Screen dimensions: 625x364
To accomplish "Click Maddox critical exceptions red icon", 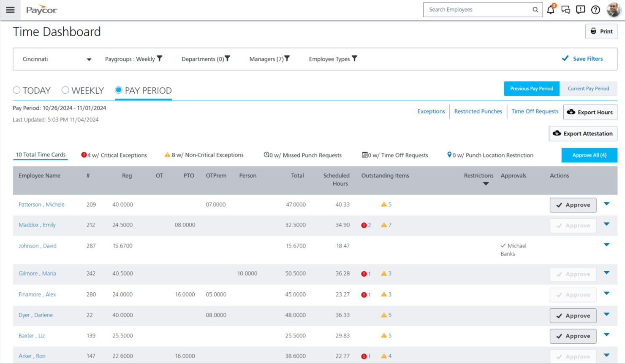I will point(364,225).
